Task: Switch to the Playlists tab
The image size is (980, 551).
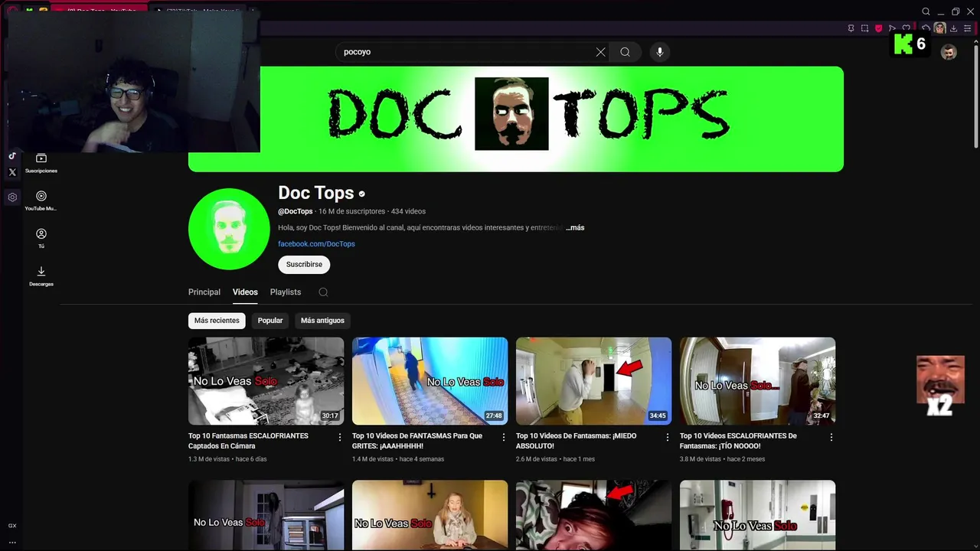Action: [286, 292]
